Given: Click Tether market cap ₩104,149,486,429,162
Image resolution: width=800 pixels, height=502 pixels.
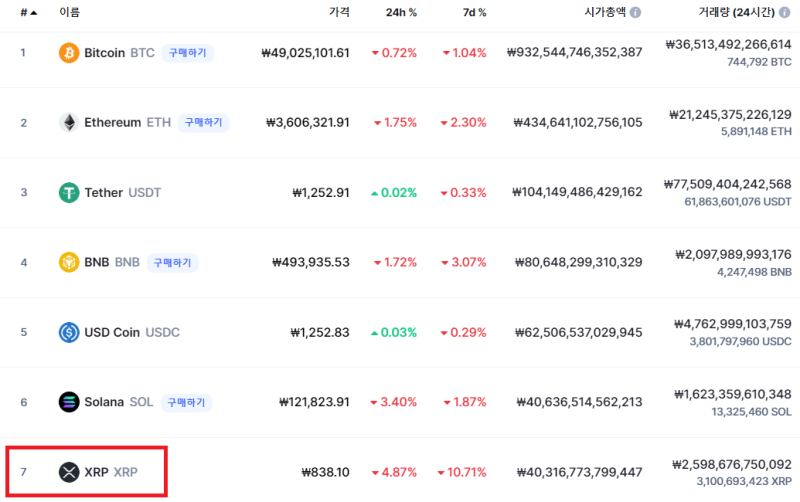Looking at the screenshot, I should 577,192.
